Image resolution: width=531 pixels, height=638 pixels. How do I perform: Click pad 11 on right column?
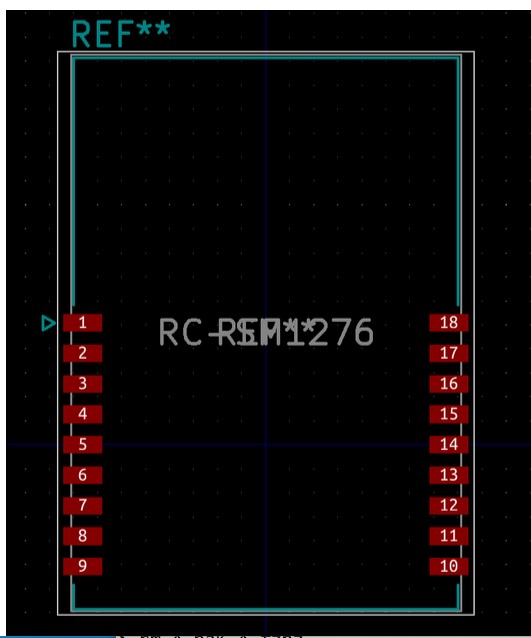(x=449, y=536)
